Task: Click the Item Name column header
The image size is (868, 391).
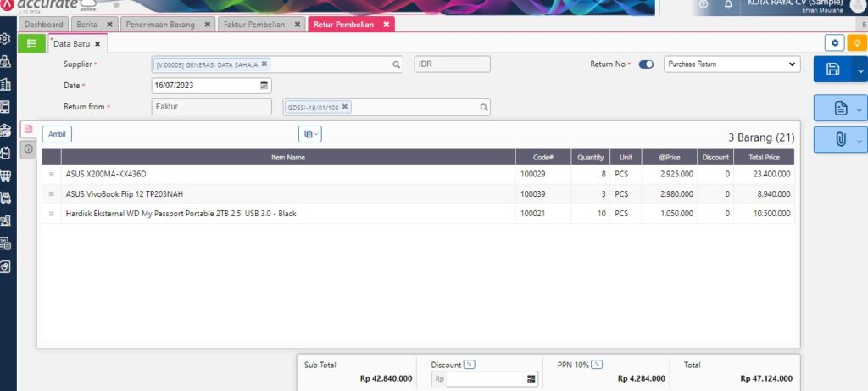Action: tap(288, 157)
